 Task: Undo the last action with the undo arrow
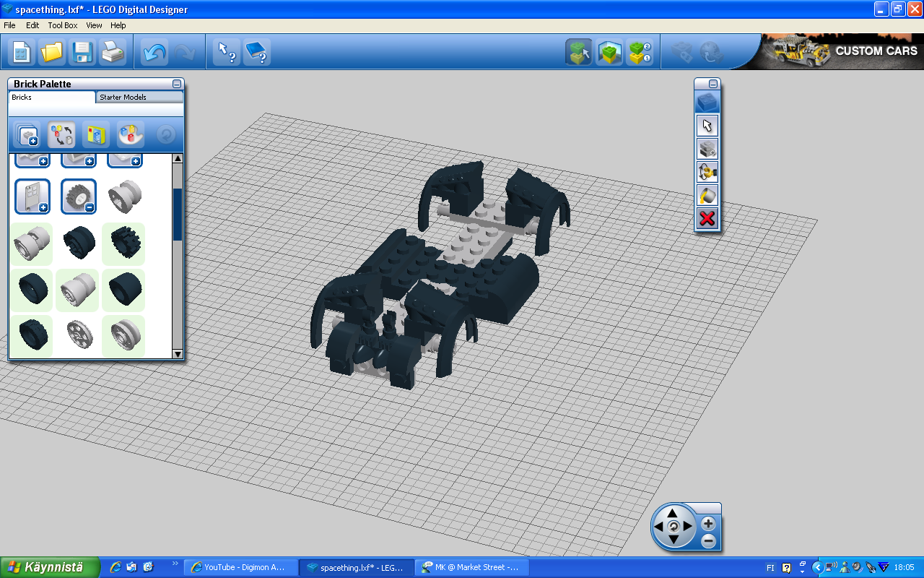coord(154,52)
